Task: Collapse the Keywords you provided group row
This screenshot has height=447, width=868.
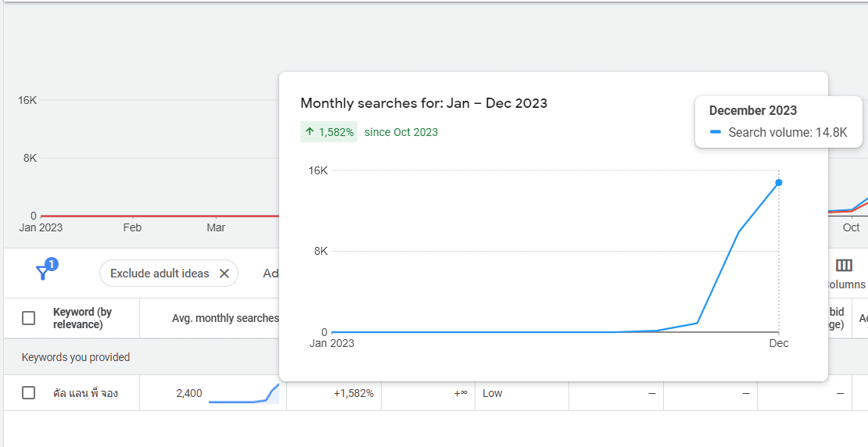Action: pos(76,357)
